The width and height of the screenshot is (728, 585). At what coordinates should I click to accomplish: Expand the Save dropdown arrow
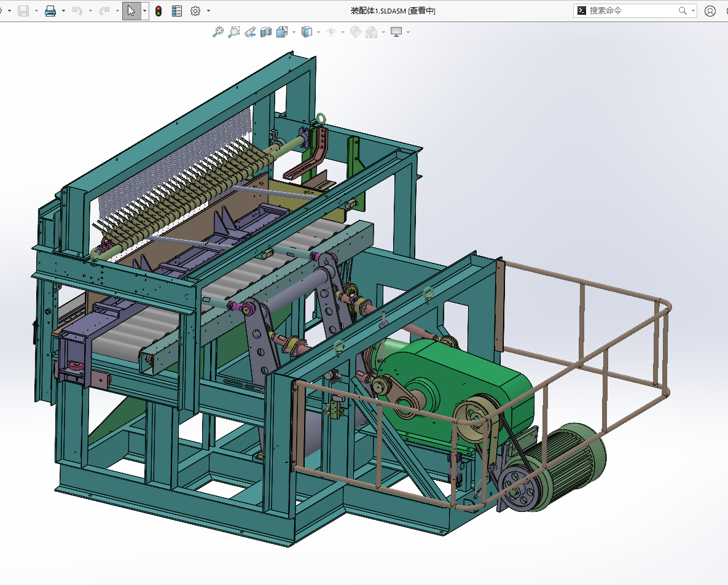(x=36, y=10)
